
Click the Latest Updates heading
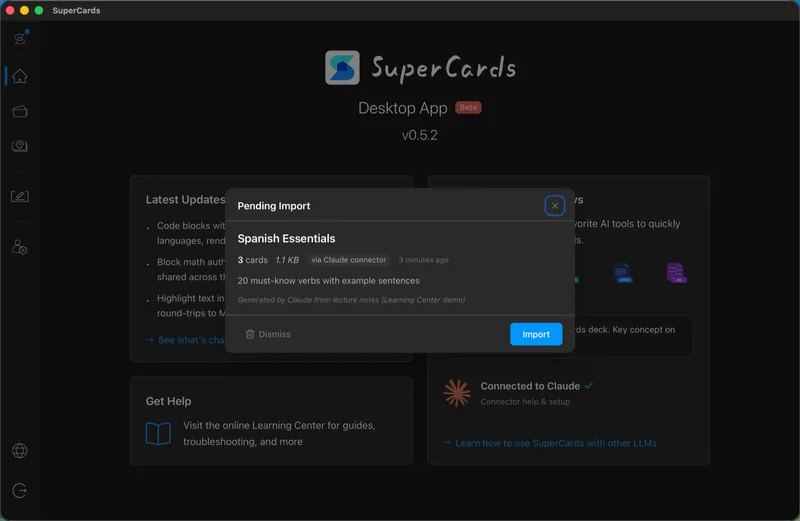185,200
